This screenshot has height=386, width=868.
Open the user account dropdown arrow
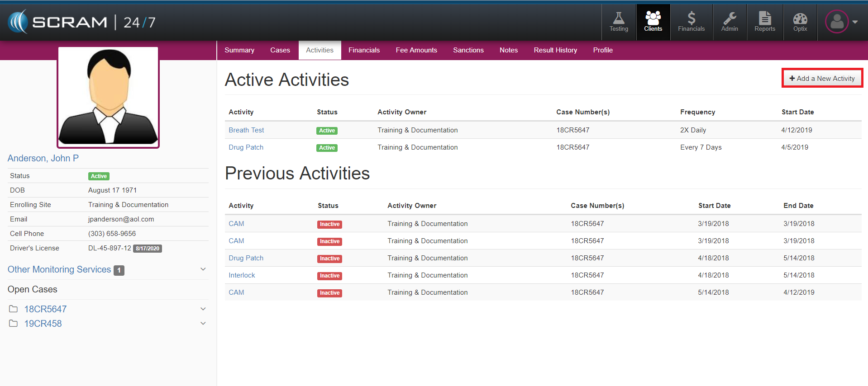(x=855, y=22)
